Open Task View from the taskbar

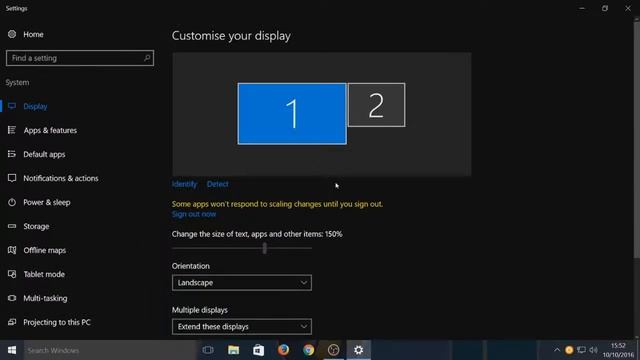pyautogui.click(x=208, y=350)
